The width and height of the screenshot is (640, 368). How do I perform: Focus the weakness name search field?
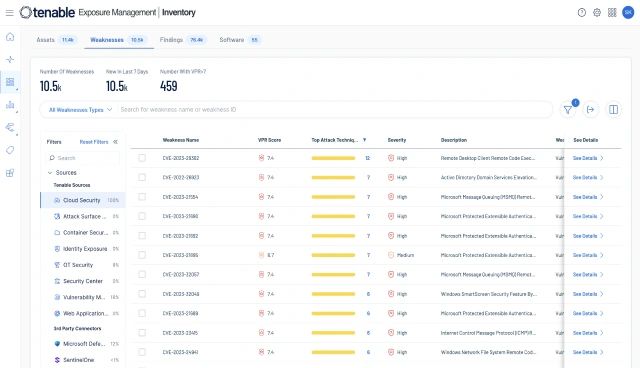point(335,109)
